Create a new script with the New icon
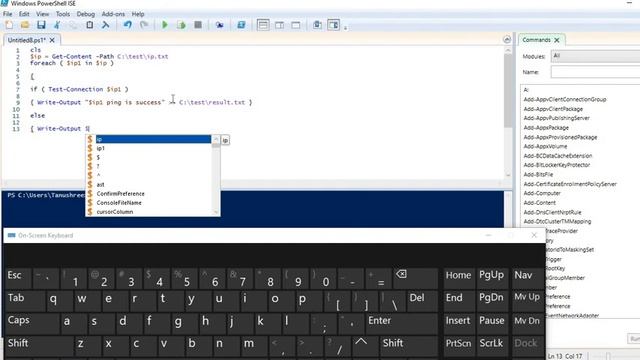The image size is (640, 360). pyautogui.click(x=9, y=25)
